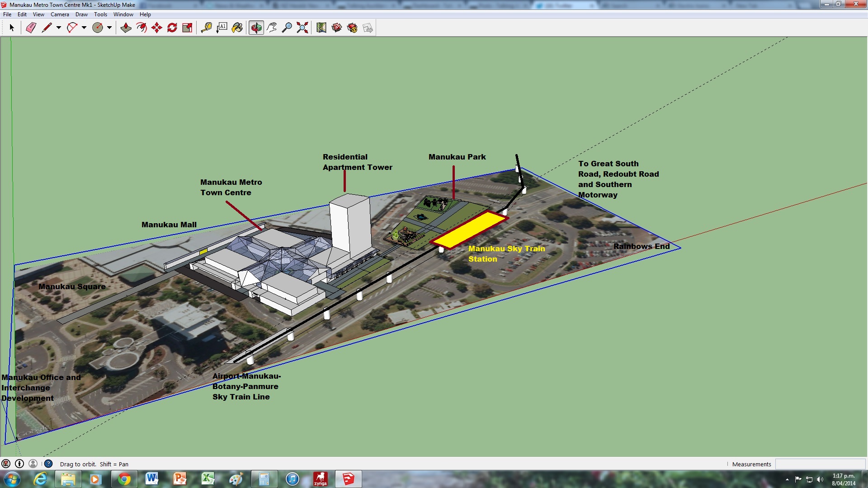Pick the Tape Measure tool

207,28
